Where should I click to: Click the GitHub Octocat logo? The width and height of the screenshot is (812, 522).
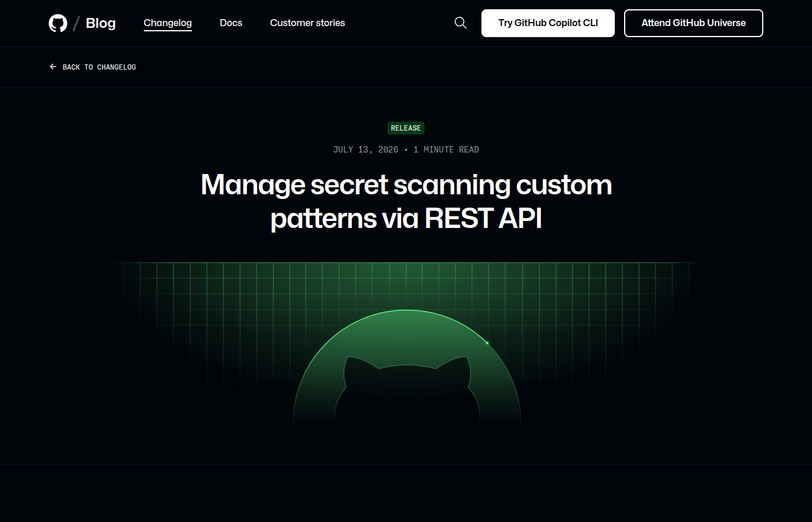pos(58,23)
